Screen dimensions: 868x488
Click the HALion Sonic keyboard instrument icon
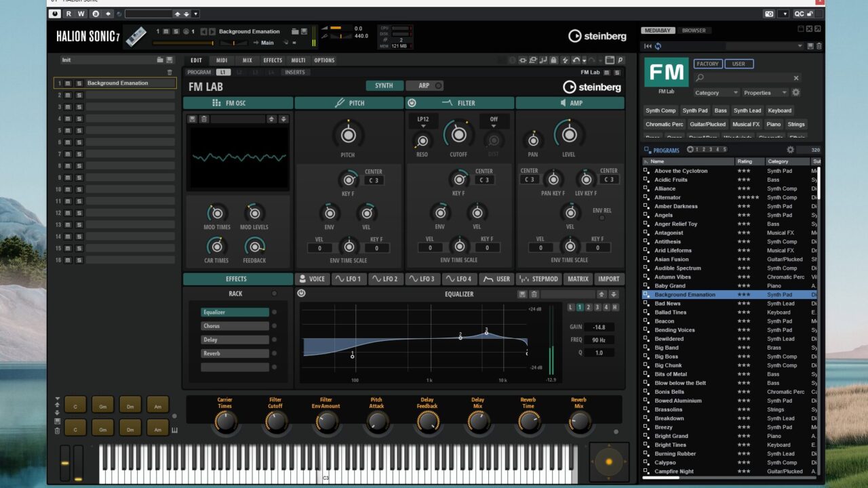pos(136,36)
